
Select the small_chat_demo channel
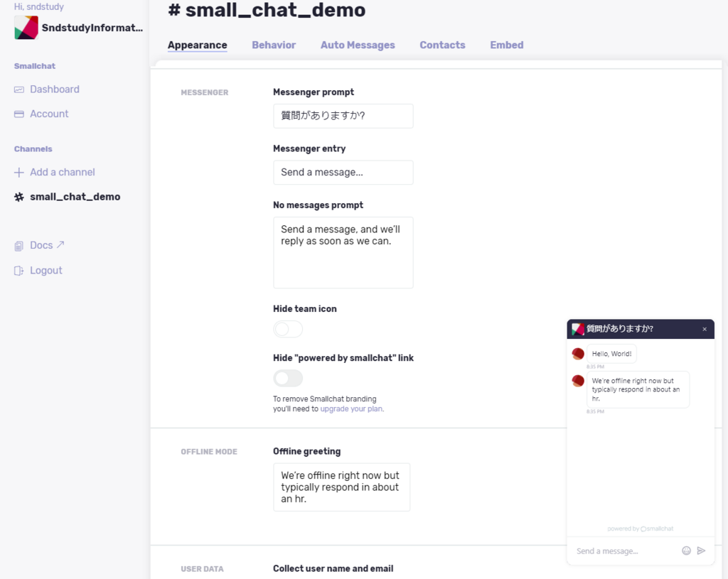coord(75,197)
